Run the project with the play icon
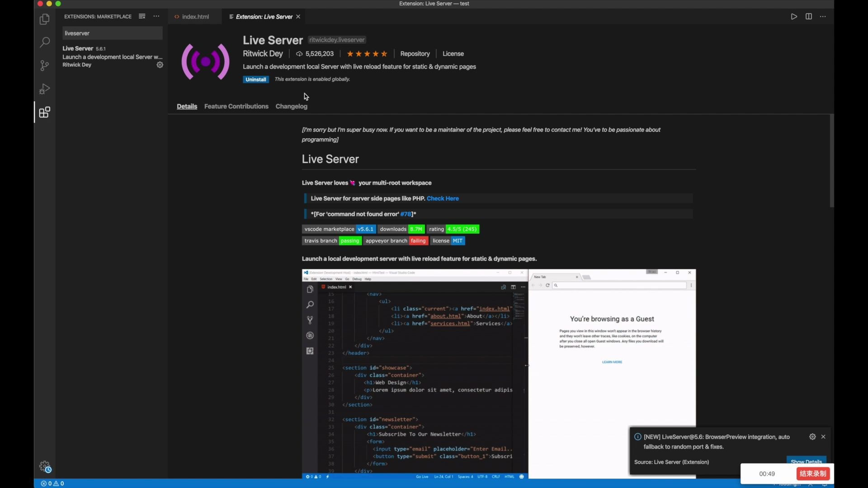The height and width of the screenshot is (488, 868). (x=794, y=16)
